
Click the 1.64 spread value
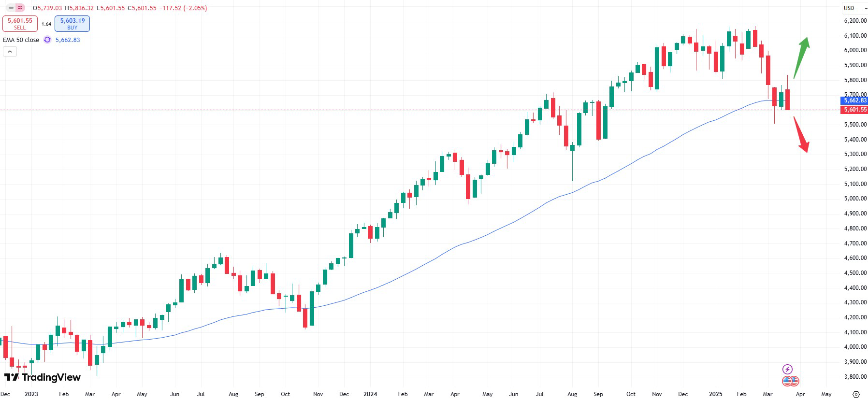pos(46,24)
